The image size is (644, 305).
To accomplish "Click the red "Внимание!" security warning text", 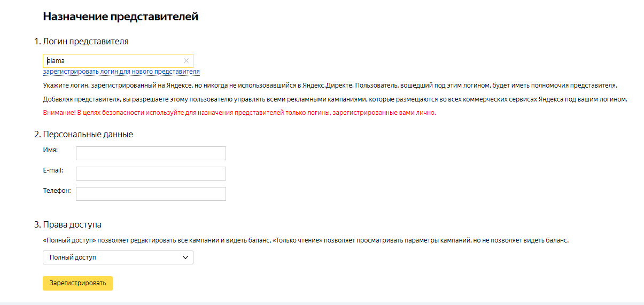I will [x=239, y=113].
